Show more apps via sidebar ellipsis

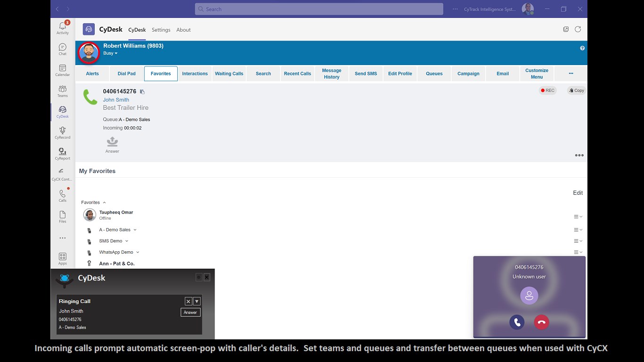click(63, 238)
